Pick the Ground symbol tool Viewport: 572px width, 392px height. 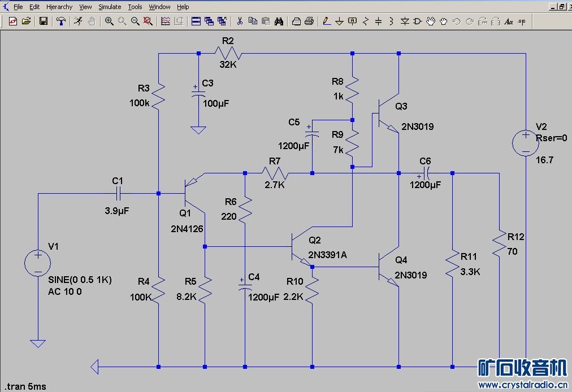[x=339, y=21]
